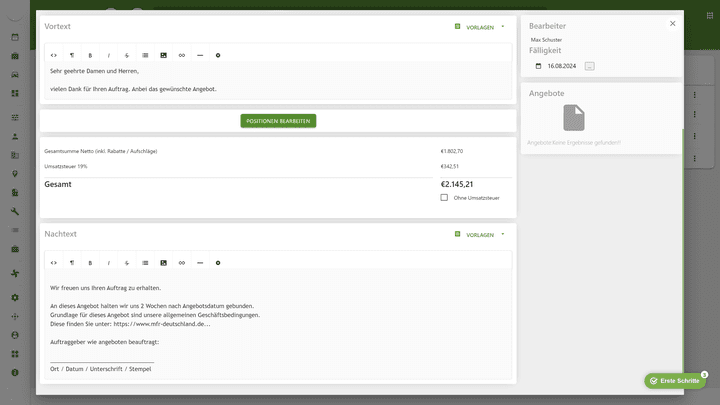Open the Erste Schritte helper button
The width and height of the screenshot is (720, 405).
pos(675,381)
